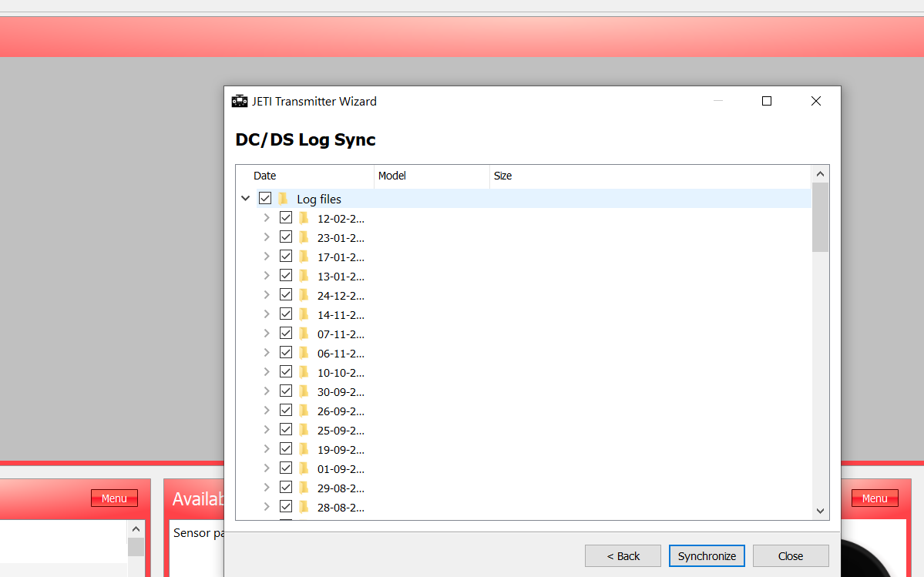
Task: Expand the 23-01-2... folder
Action: tap(267, 237)
